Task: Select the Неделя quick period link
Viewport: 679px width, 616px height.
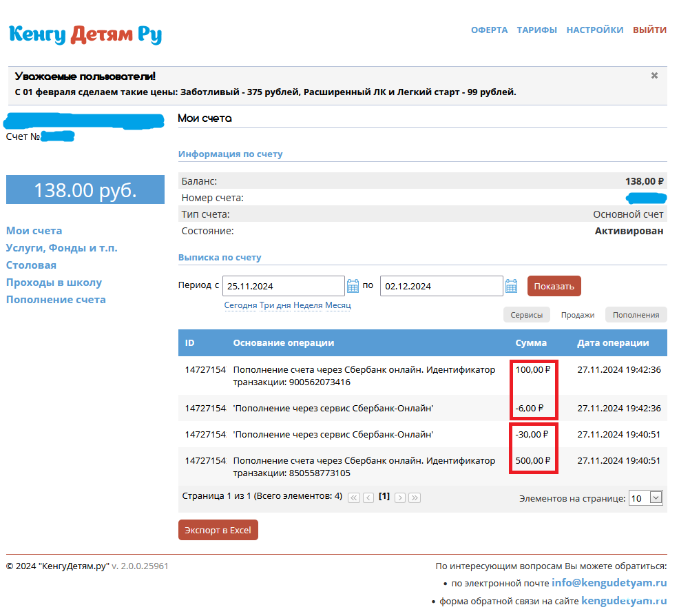Action: click(x=308, y=305)
